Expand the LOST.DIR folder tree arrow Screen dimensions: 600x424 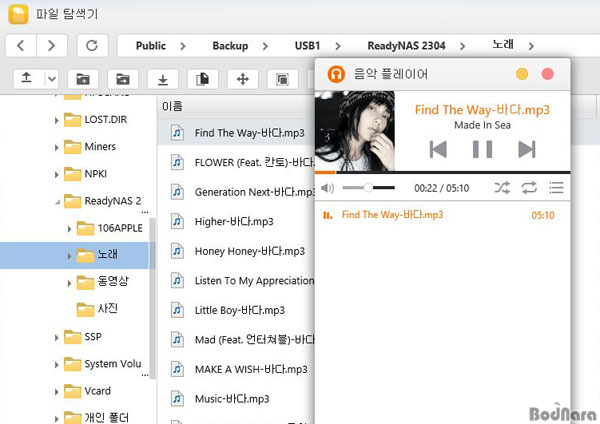[x=57, y=121]
